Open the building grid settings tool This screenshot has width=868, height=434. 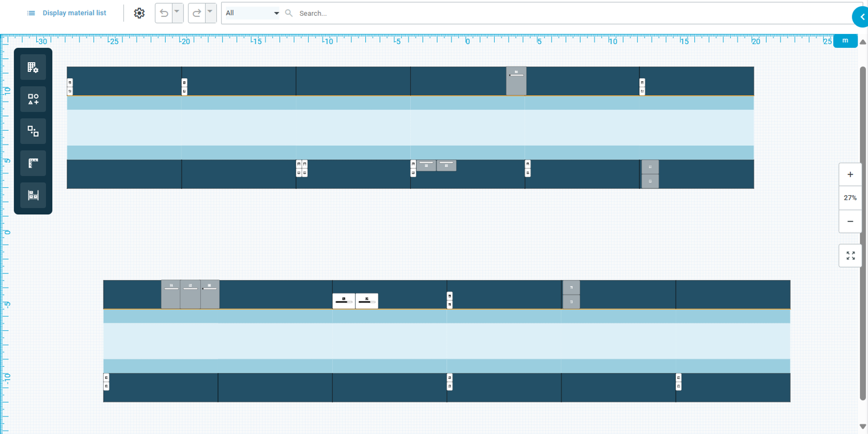pos(33,67)
